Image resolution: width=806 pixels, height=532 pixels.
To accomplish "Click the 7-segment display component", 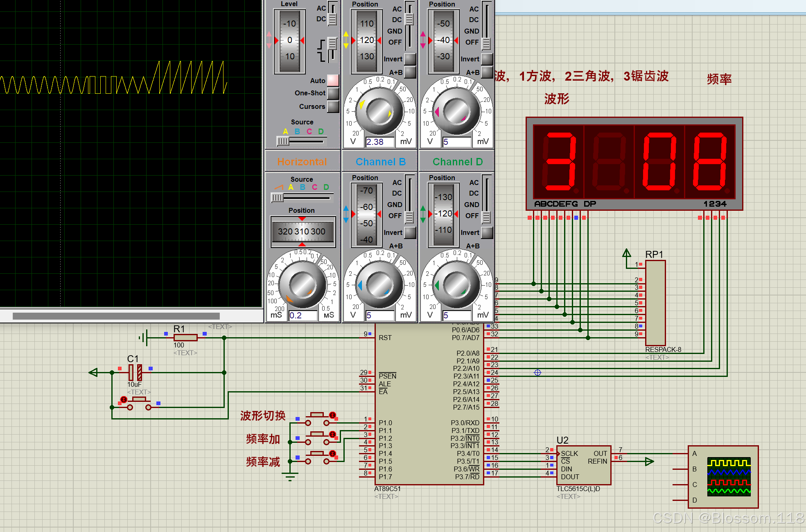I will 634,163.
